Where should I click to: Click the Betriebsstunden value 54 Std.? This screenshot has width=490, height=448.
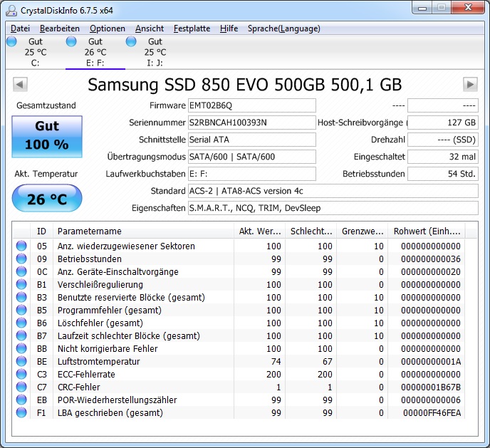coord(443,174)
